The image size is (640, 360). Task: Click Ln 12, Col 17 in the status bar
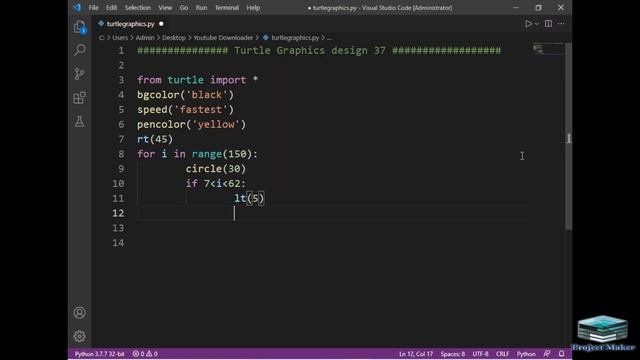pos(416,354)
